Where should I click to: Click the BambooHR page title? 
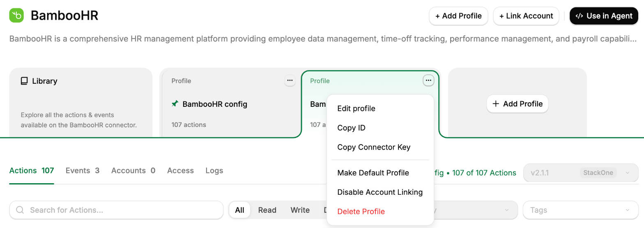64,16
